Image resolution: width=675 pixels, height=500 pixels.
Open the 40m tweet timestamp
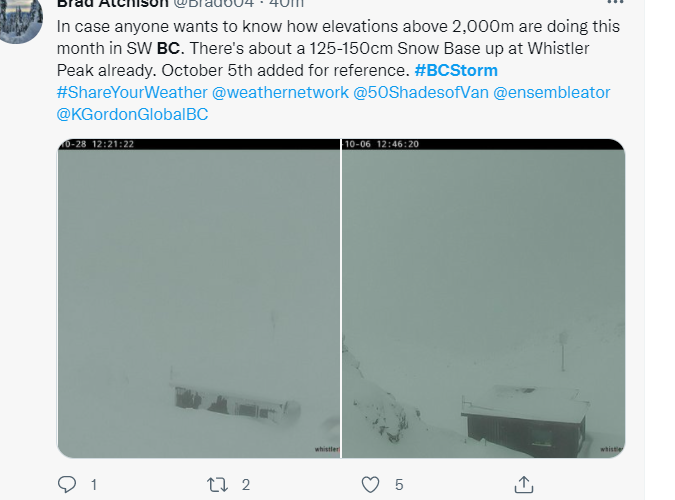286,3
